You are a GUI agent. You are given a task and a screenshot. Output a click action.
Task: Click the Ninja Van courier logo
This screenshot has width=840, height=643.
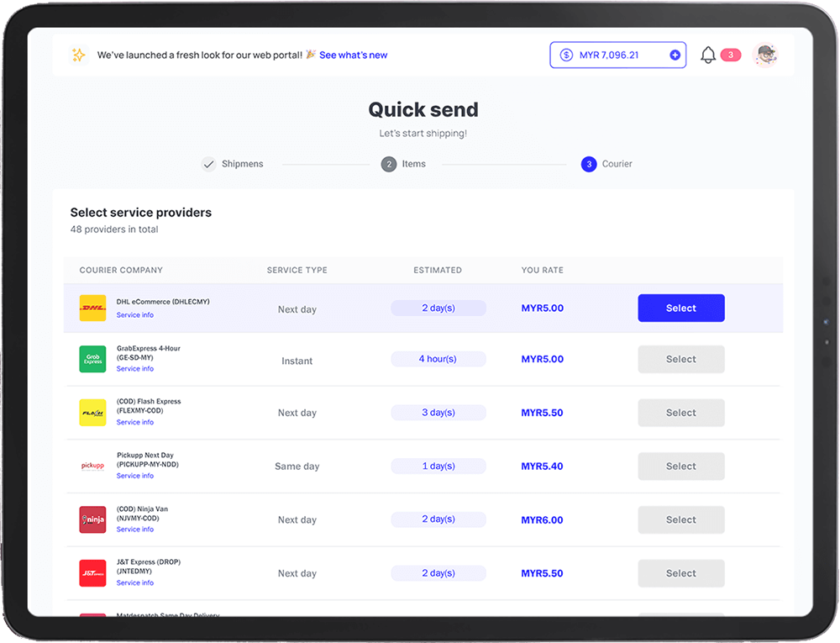click(92, 519)
